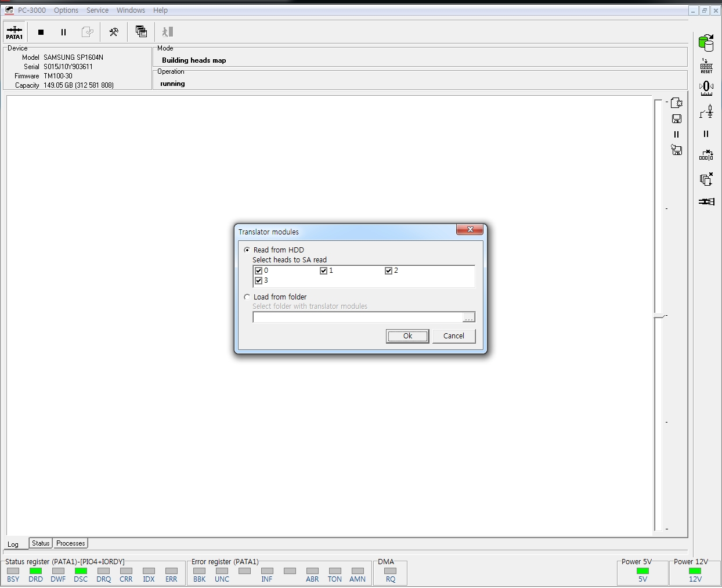Click the log settings page icon
Screen dimensions: 722x588
(x=676, y=103)
